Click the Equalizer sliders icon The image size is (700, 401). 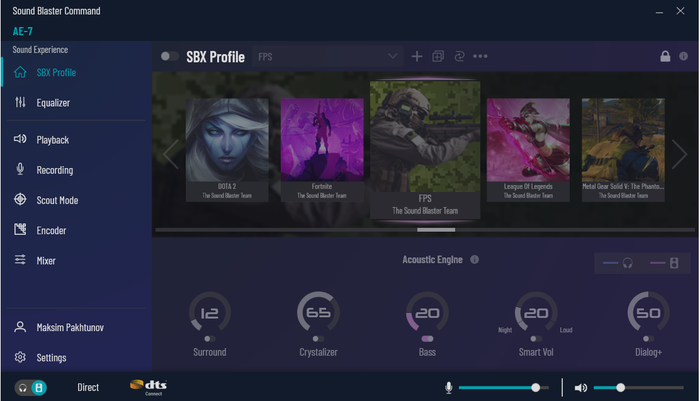20,102
